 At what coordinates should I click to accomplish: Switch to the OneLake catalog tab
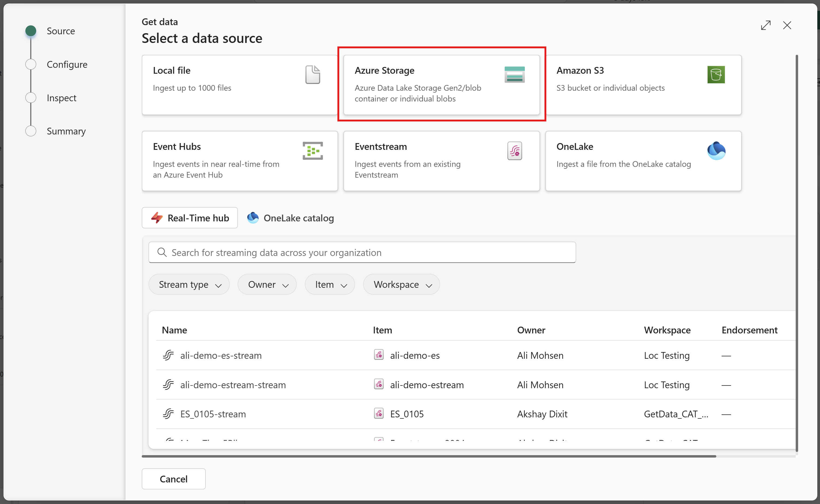click(291, 218)
